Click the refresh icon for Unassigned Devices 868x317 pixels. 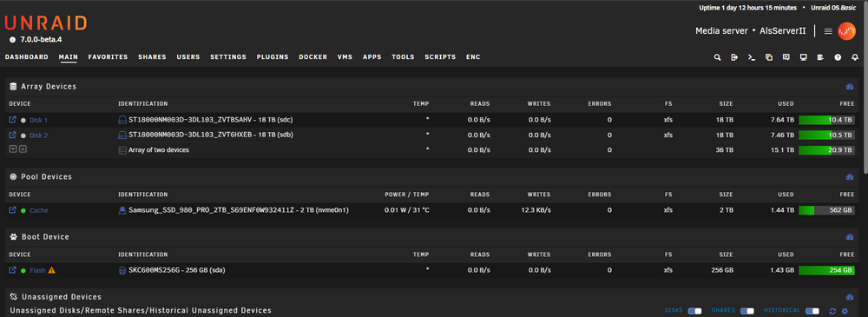pyautogui.click(x=832, y=311)
